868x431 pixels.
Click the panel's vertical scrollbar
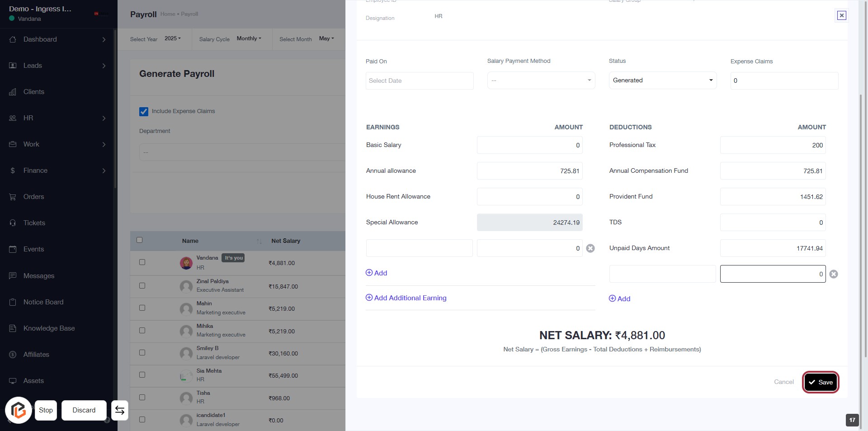(860, 226)
